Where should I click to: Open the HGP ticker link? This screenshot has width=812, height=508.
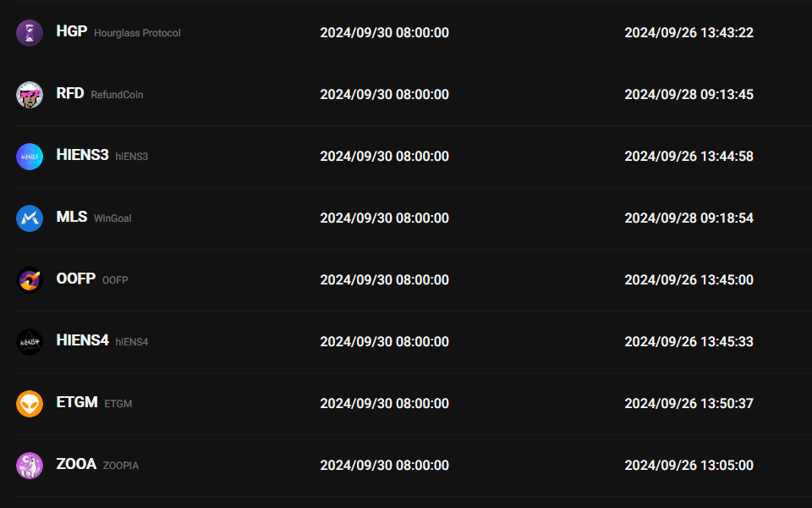pyautogui.click(x=71, y=31)
